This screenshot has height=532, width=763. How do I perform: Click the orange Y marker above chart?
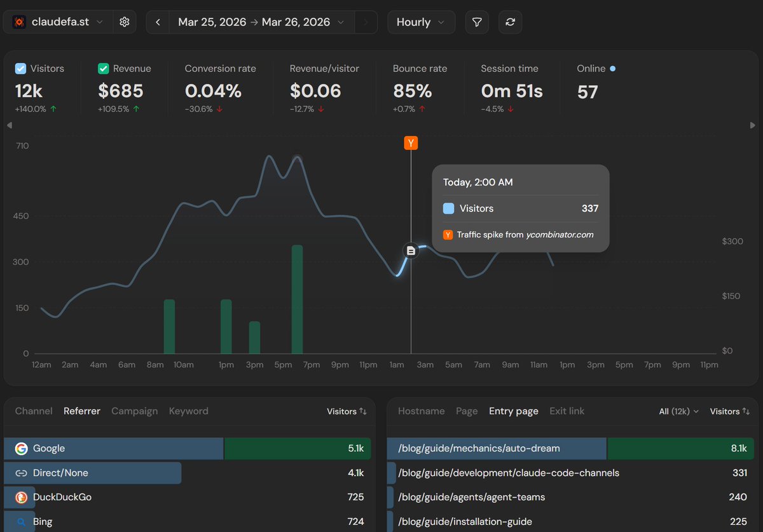click(x=411, y=143)
